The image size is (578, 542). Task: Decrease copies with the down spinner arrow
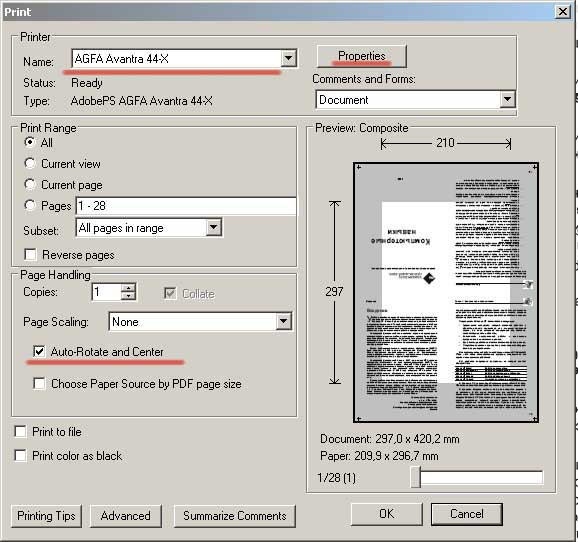pos(128,296)
